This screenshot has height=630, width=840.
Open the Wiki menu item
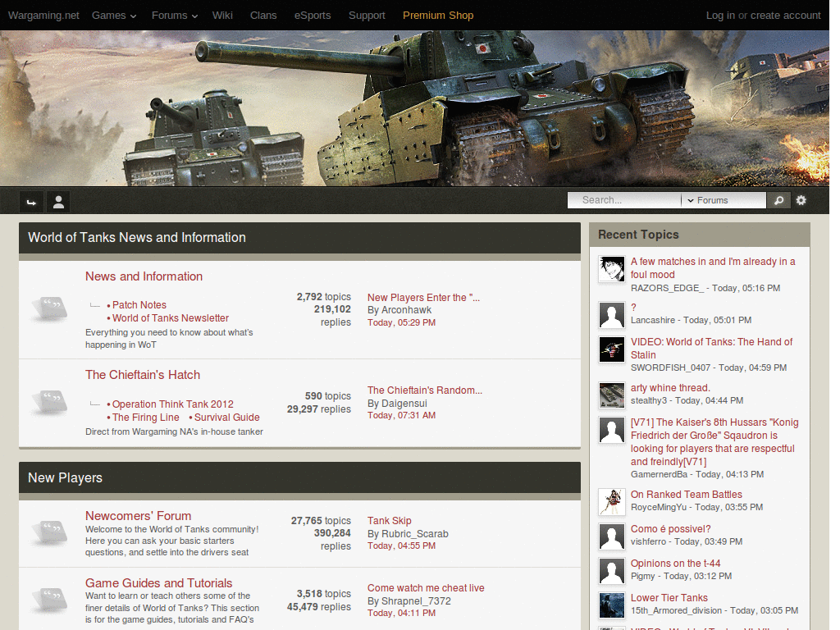(x=222, y=16)
